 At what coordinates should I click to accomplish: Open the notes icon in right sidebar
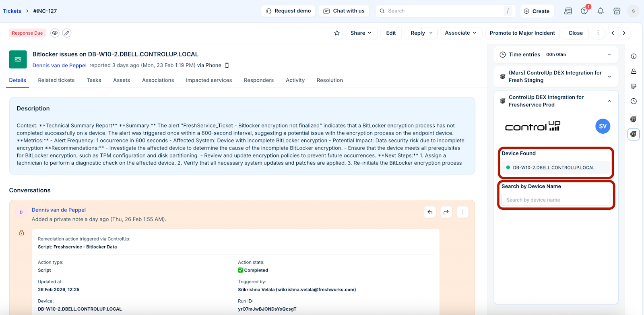(x=634, y=86)
